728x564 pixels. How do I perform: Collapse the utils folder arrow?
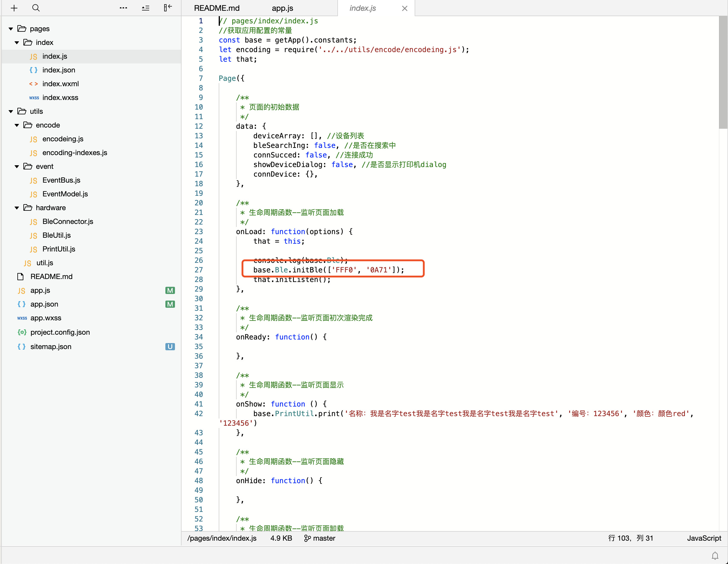[x=11, y=112]
